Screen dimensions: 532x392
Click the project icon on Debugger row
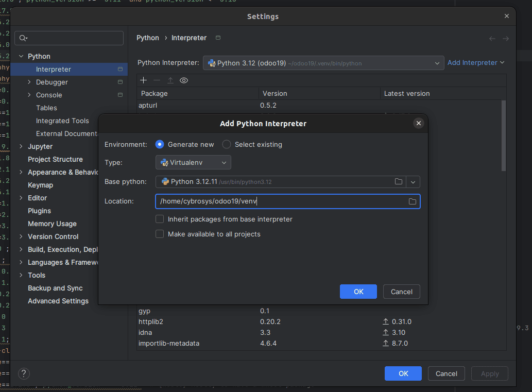120,82
